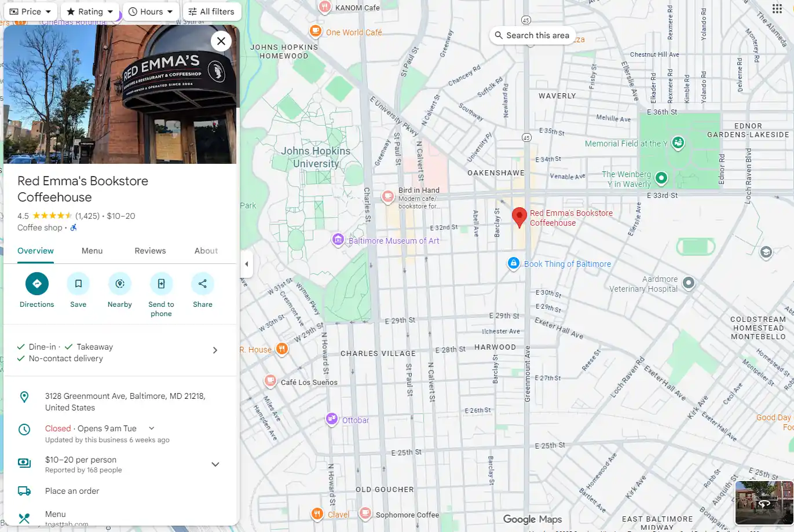Expand the Dine-in service options
794x532 pixels.
coord(215,350)
